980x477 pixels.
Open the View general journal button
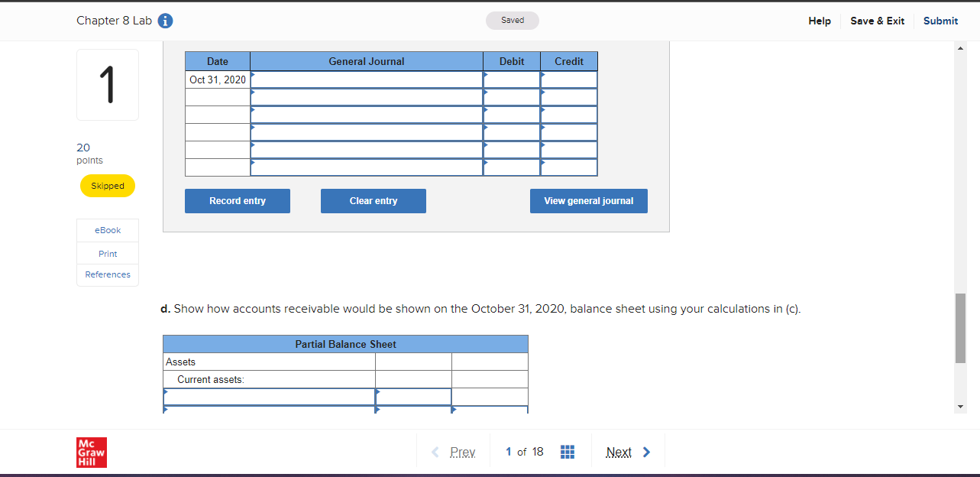coord(588,200)
